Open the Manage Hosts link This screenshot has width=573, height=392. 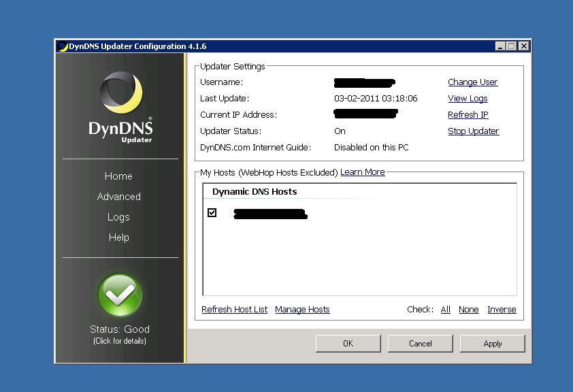302,310
